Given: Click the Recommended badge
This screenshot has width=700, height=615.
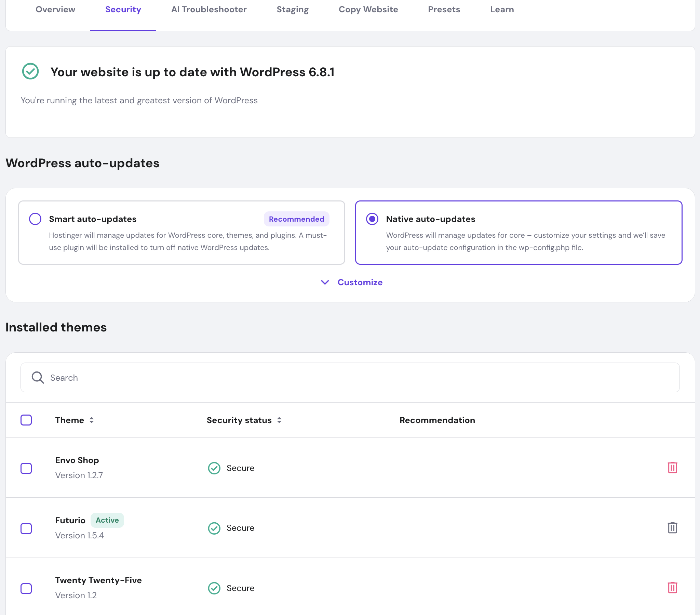Looking at the screenshot, I should 296,219.
